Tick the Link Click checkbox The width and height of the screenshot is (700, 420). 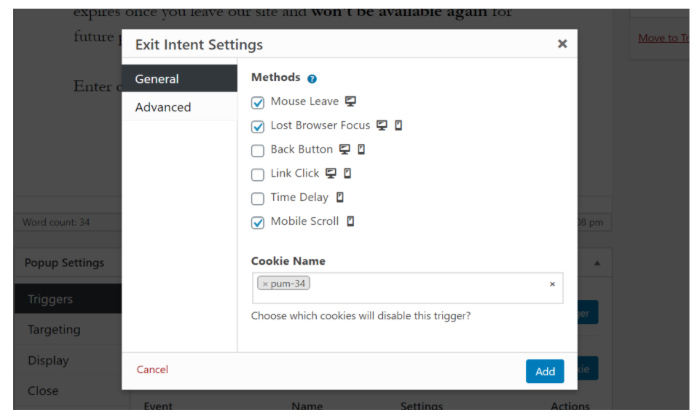[x=258, y=174]
